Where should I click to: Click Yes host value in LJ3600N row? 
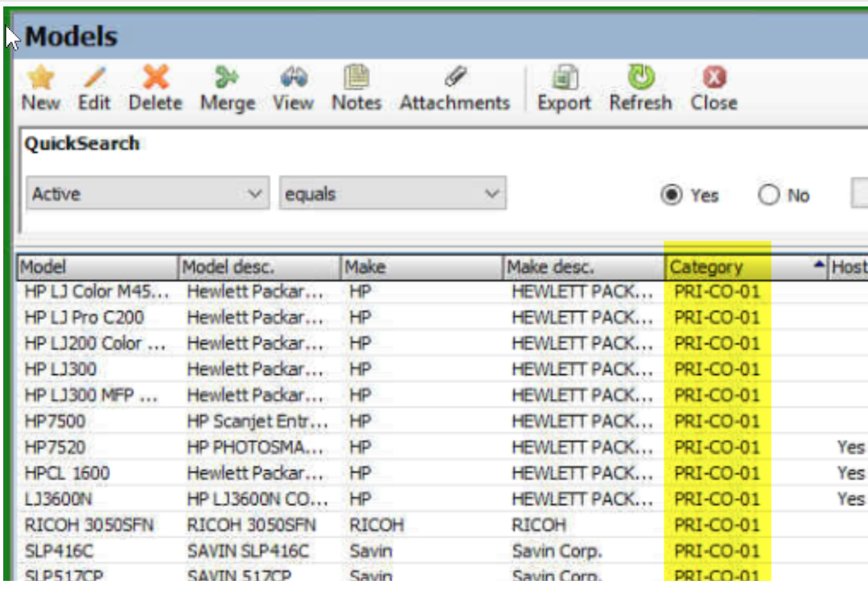click(x=851, y=500)
